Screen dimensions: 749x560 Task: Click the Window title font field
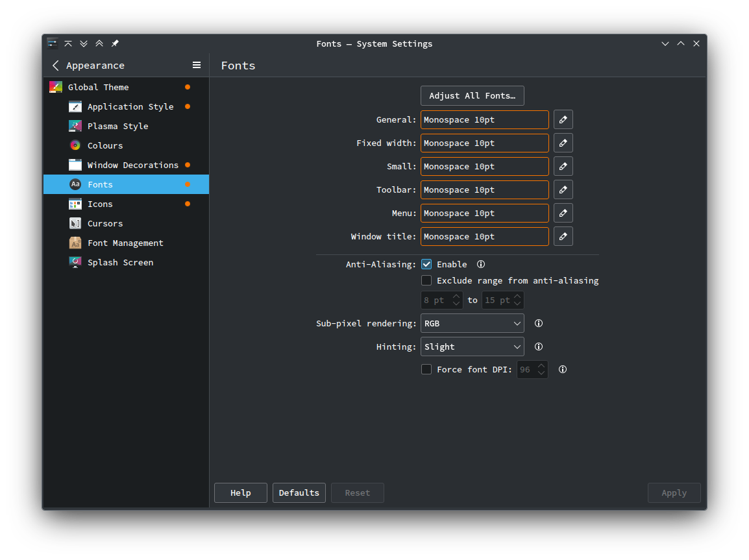(x=485, y=237)
